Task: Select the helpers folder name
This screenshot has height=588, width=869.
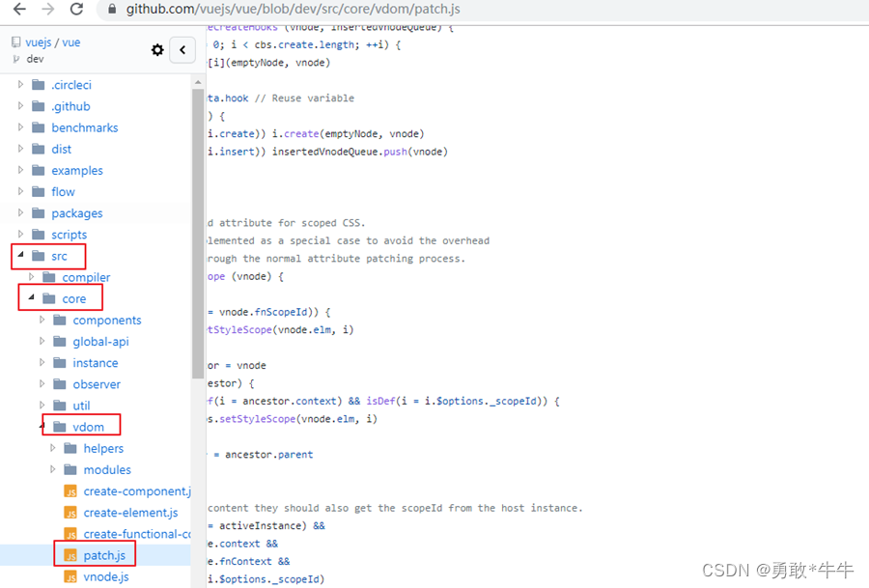Action: click(103, 448)
